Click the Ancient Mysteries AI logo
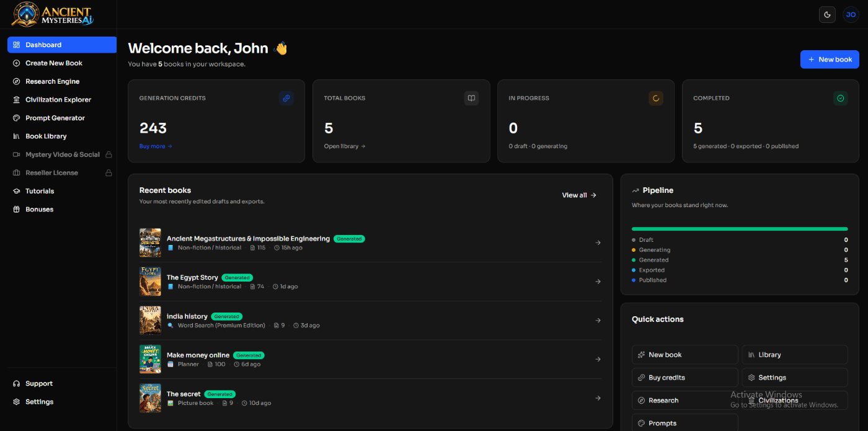 pos(53,14)
